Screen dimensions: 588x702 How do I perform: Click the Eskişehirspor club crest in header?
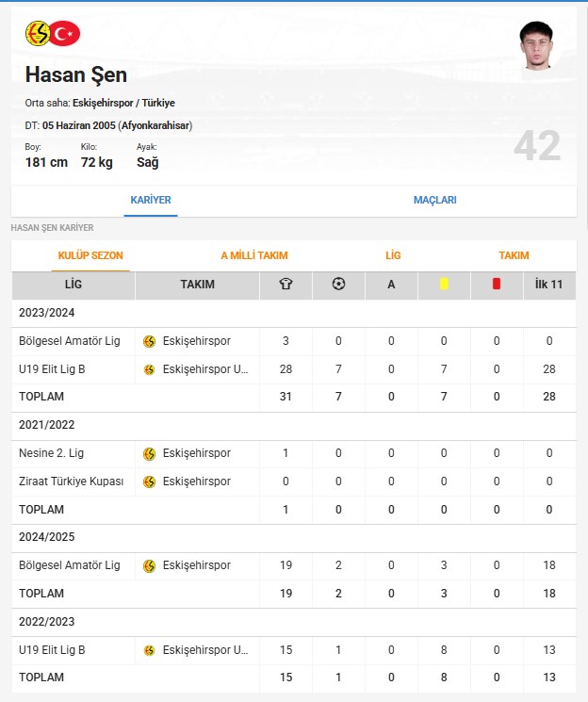point(38,34)
